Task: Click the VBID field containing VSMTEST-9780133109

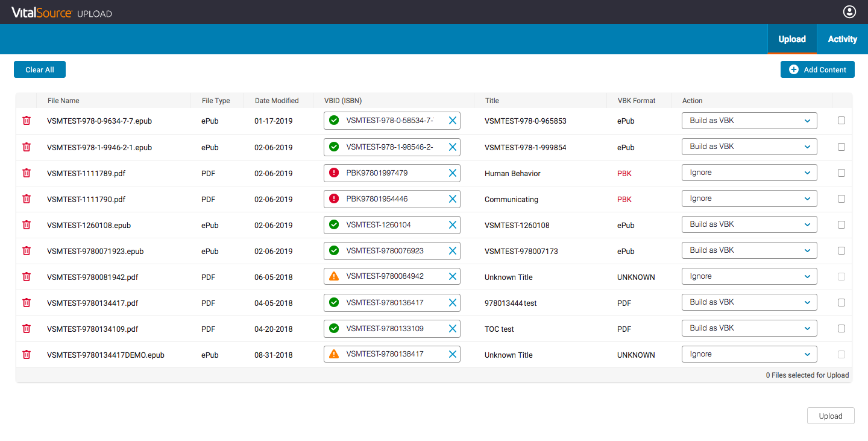Action: click(392, 329)
